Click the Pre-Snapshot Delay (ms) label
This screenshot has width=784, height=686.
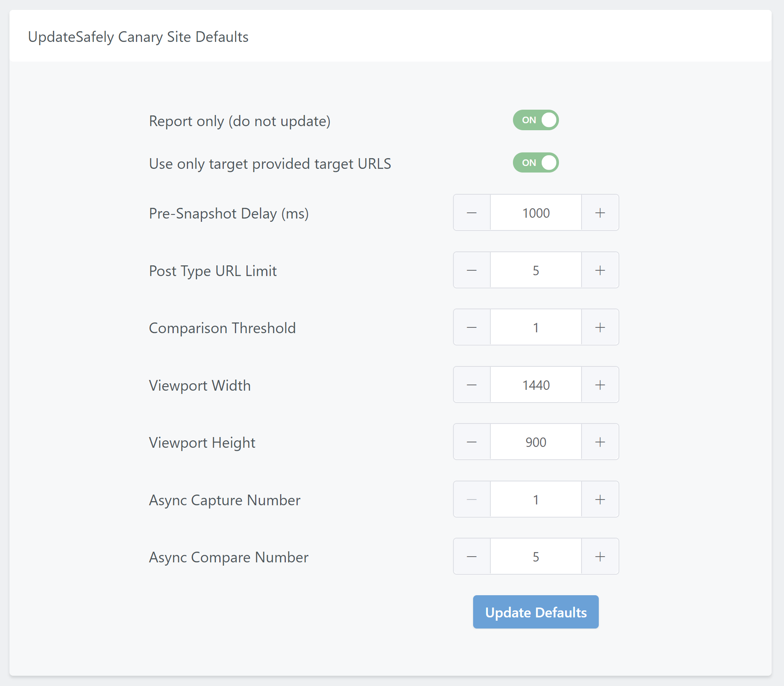coord(229,214)
